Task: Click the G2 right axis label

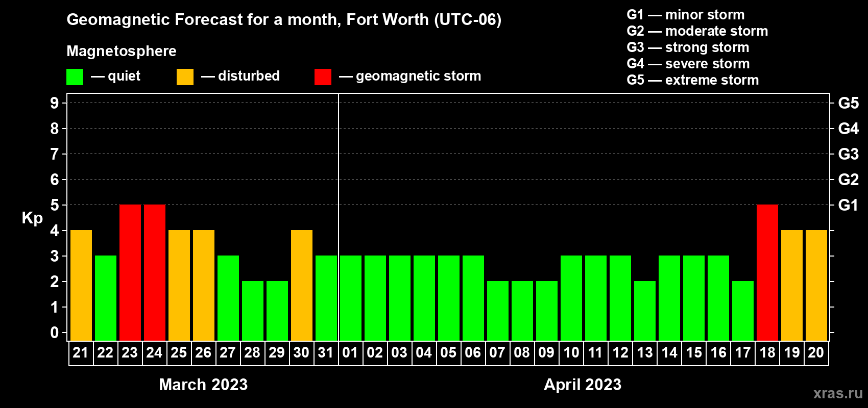Action: 849,180
